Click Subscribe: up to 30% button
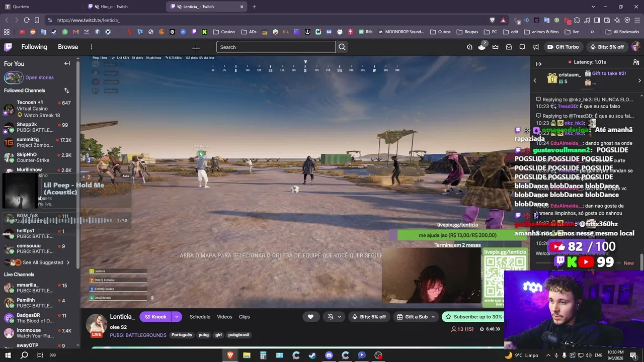The image size is (644, 362). [x=472, y=317]
